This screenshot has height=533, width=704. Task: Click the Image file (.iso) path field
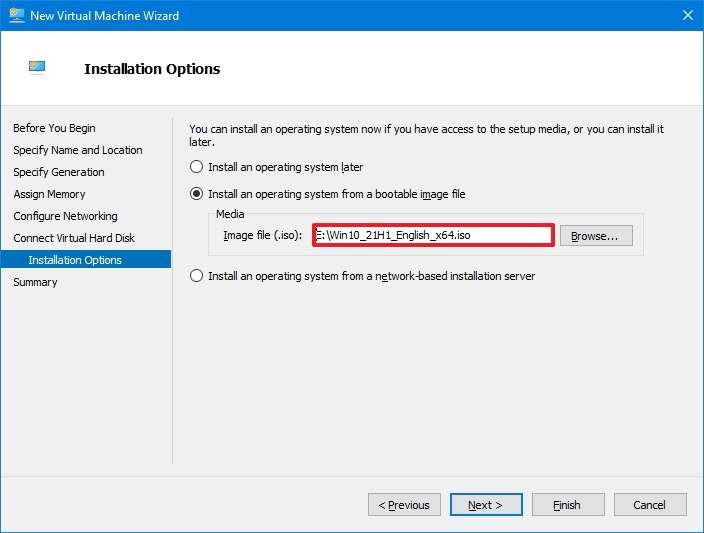coord(433,235)
